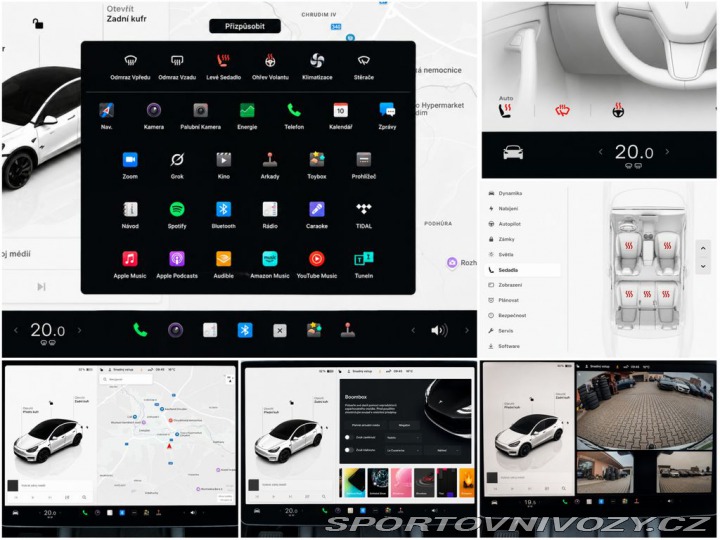Open the Telefon app in launcher
The height and width of the screenshot is (540, 720).
pos(294,110)
